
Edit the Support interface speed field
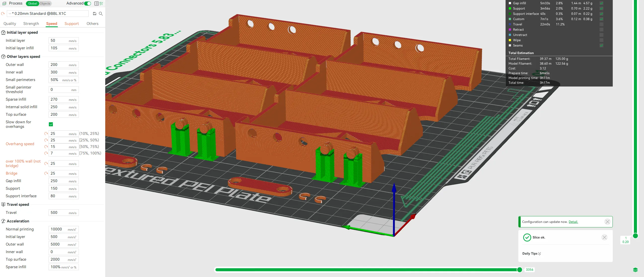[63, 196]
